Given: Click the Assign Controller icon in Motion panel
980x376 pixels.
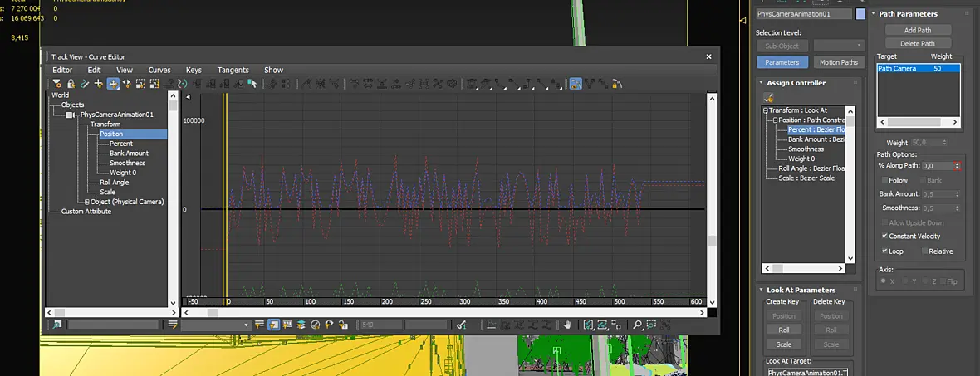Looking at the screenshot, I should tap(769, 97).
